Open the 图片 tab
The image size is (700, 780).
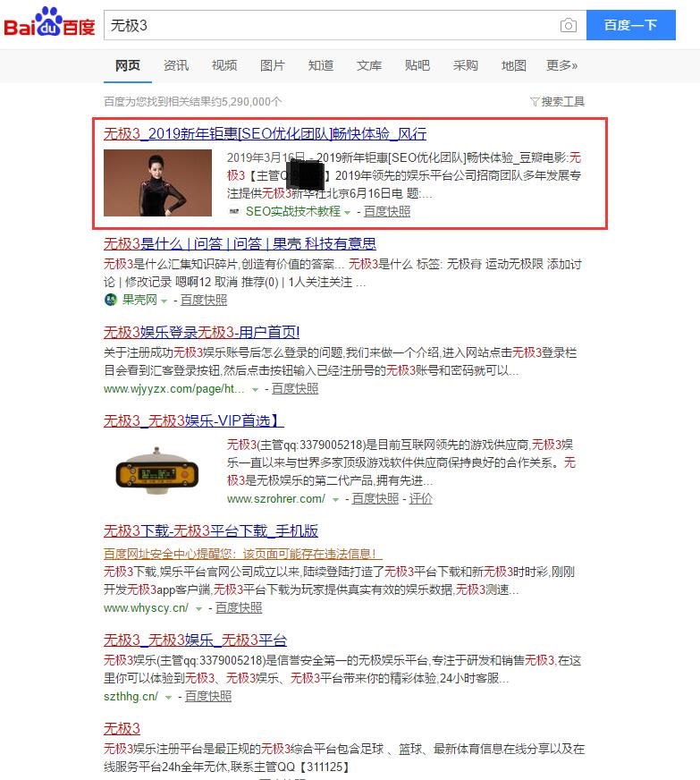(x=273, y=65)
